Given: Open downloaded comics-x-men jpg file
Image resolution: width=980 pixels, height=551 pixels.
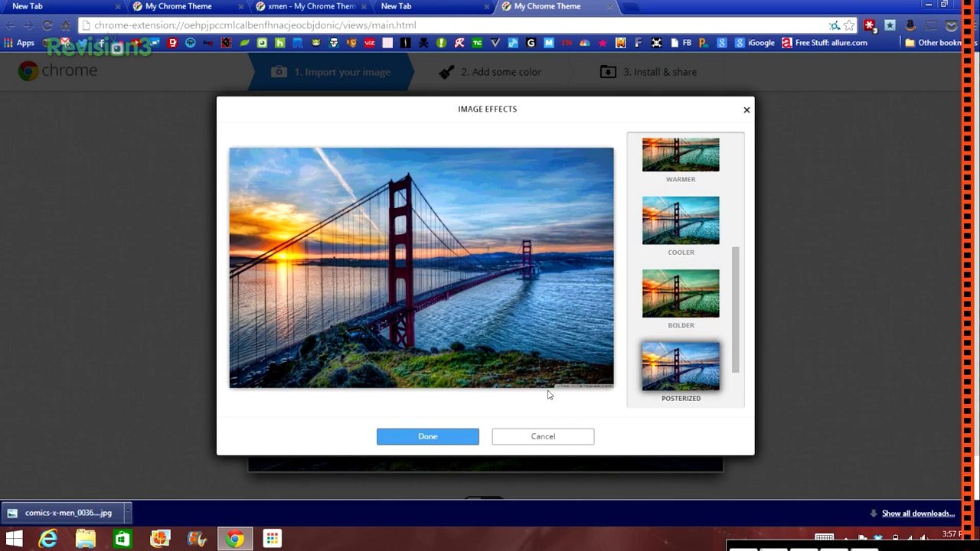Looking at the screenshot, I should [x=61, y=513].
